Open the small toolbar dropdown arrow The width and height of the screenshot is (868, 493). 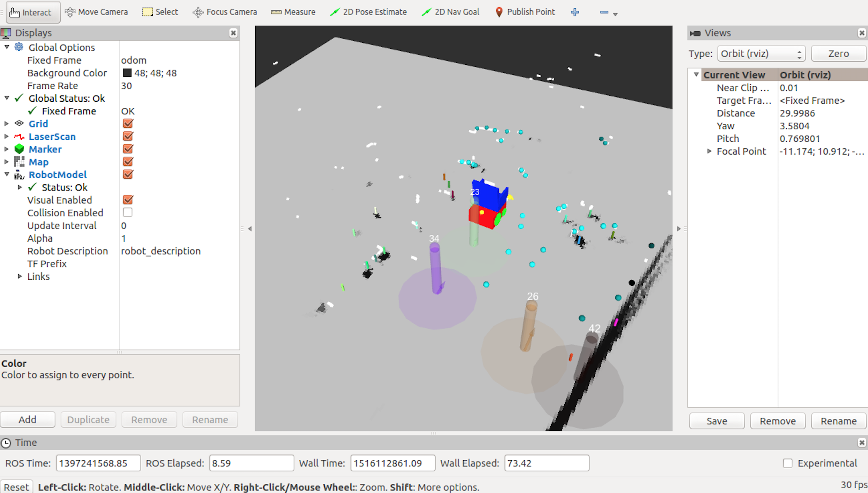615,14
